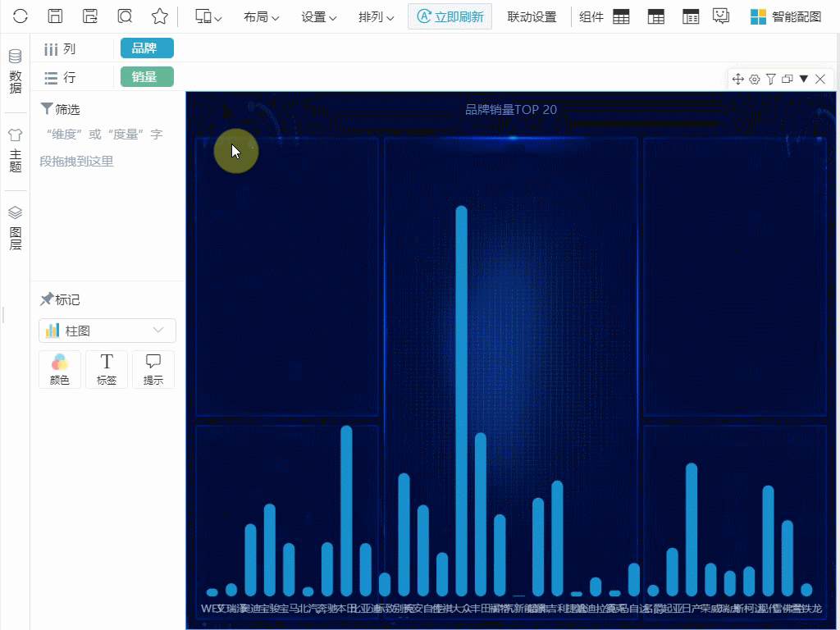The height and width of the screenshot is (630, 840).
Task: Open the 主题 theme side tab
Action: (16, 151)
